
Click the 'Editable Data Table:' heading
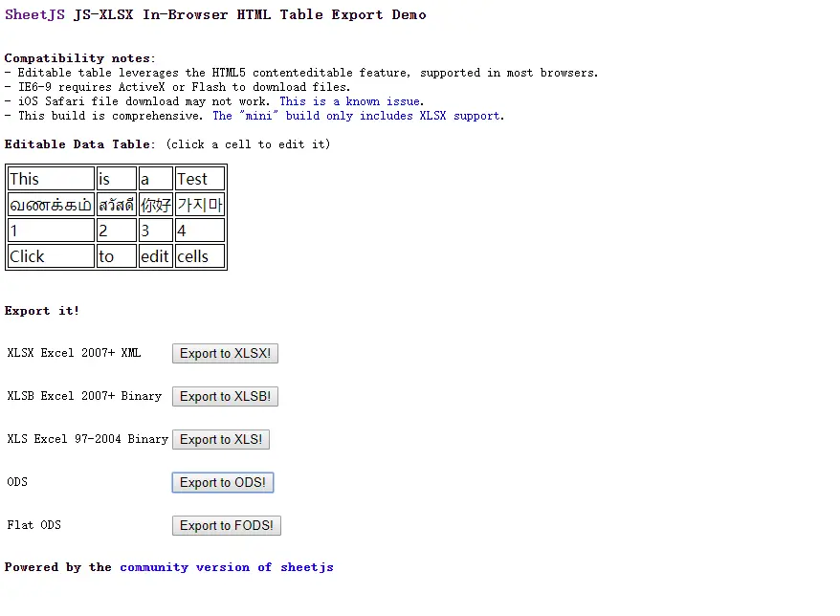79,144
